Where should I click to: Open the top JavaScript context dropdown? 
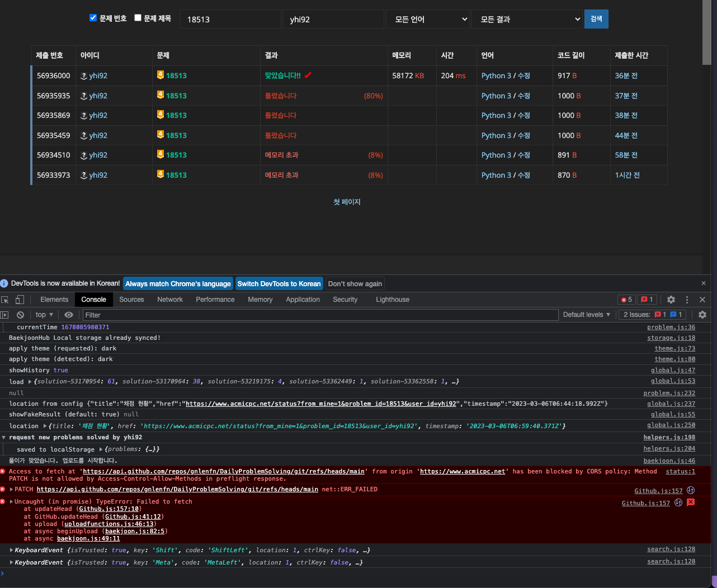pos(44,315)
